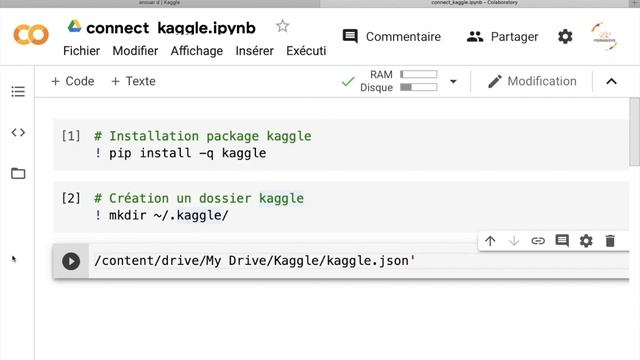This screenshot has height=360, width=640.
Task: Open the Insérer menu
Action: [254, 51]
